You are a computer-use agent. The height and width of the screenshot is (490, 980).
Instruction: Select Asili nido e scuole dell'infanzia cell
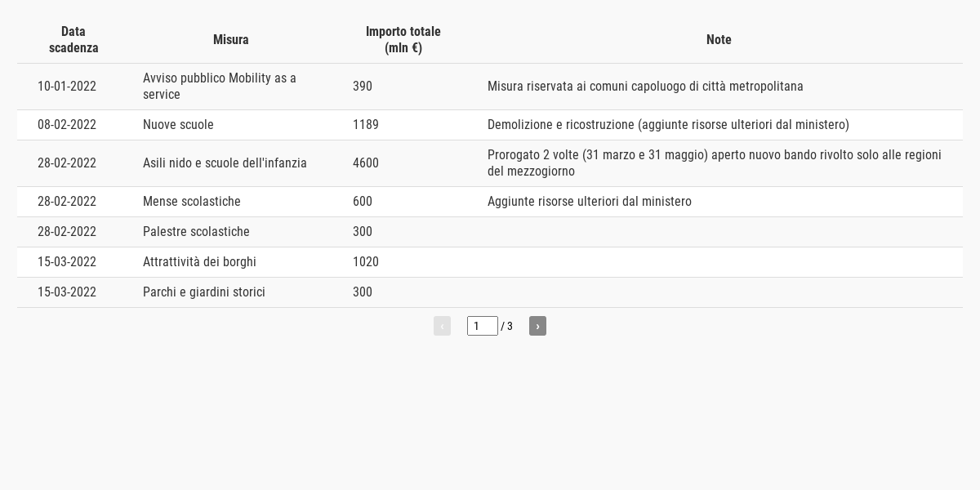point(225,163)
